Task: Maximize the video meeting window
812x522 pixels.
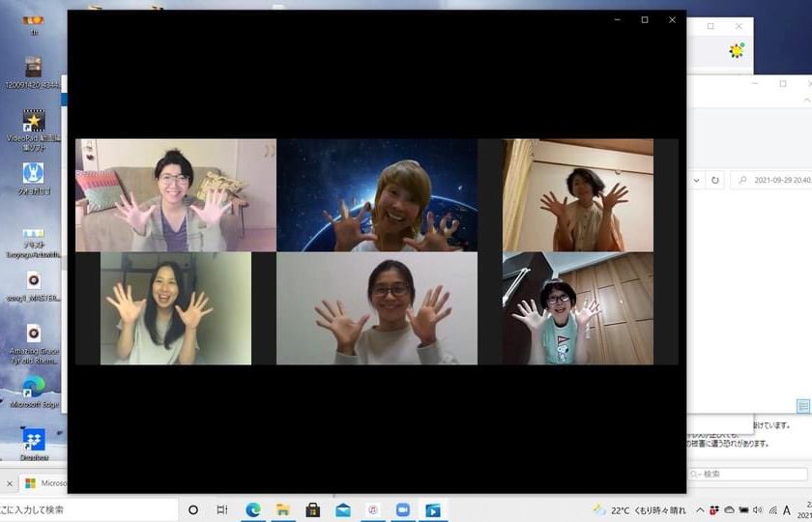Action: (645, 19)
